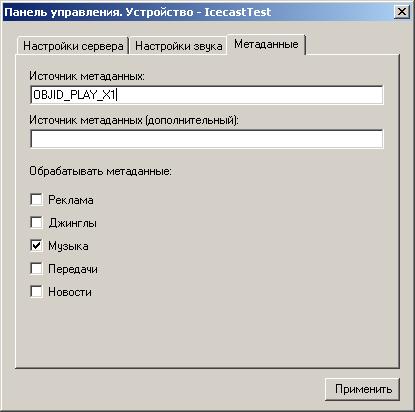
Task: Enable the Реклама checkbox
Action: (x=36, y=200)
